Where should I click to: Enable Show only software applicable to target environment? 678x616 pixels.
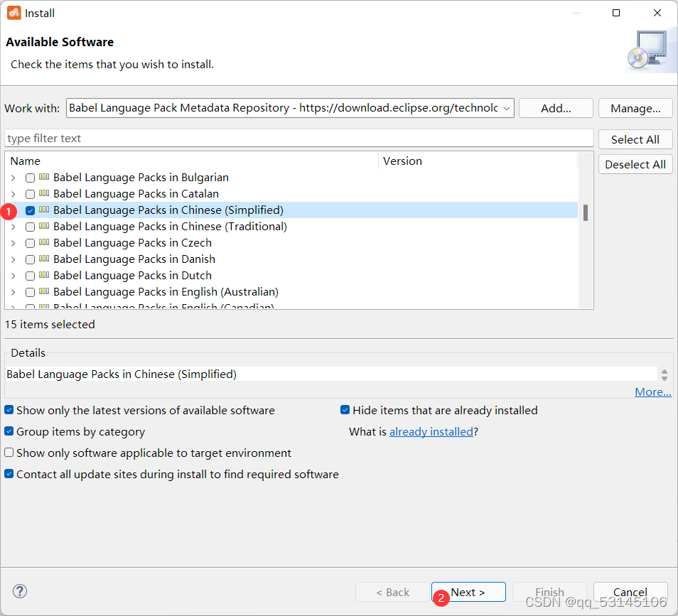tap(9, 453)
